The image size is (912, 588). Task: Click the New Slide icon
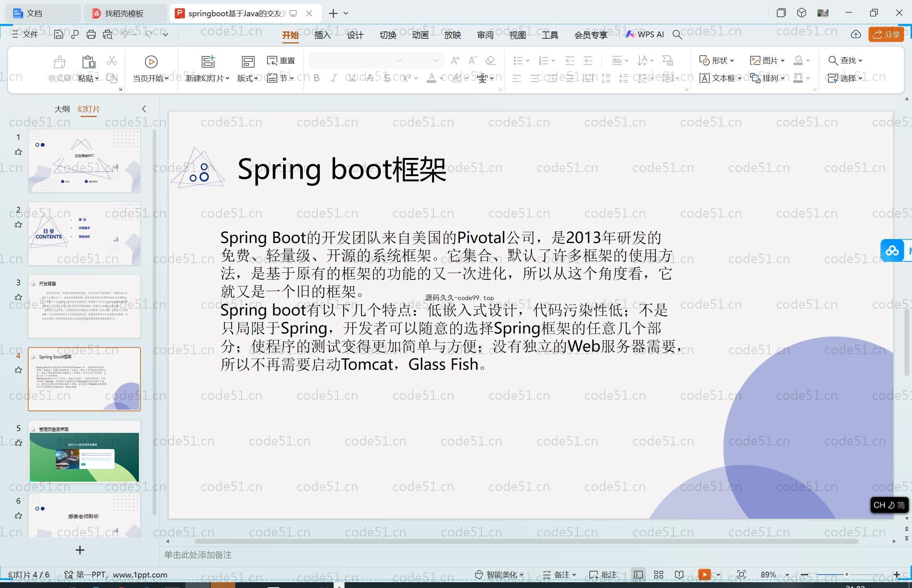click(x=208, y=61)
